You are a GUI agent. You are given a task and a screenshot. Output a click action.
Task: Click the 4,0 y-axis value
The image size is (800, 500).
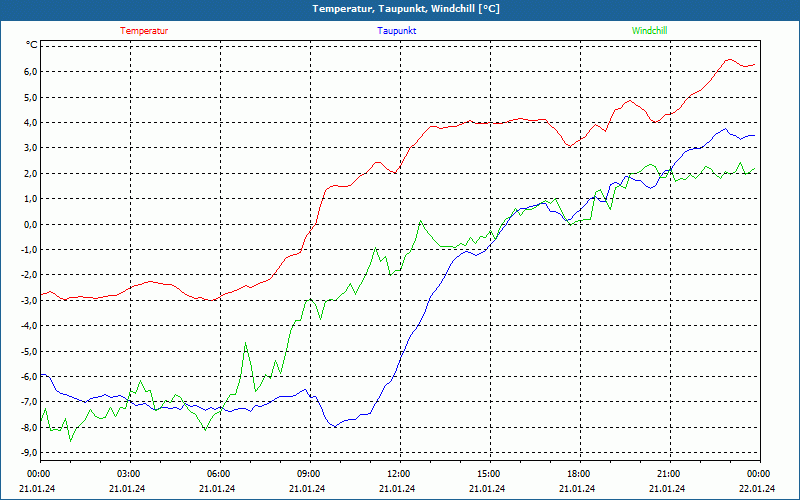[30, 122]
